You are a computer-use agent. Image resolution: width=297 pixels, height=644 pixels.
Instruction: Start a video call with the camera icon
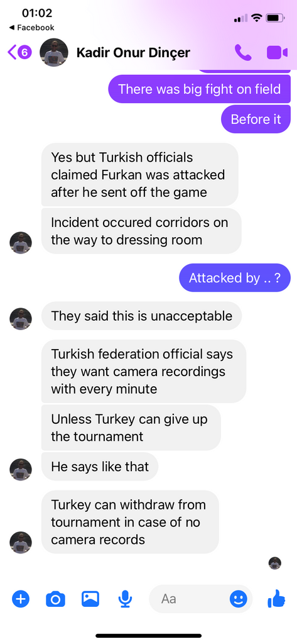pyautogui.click(x=278, y=53)
